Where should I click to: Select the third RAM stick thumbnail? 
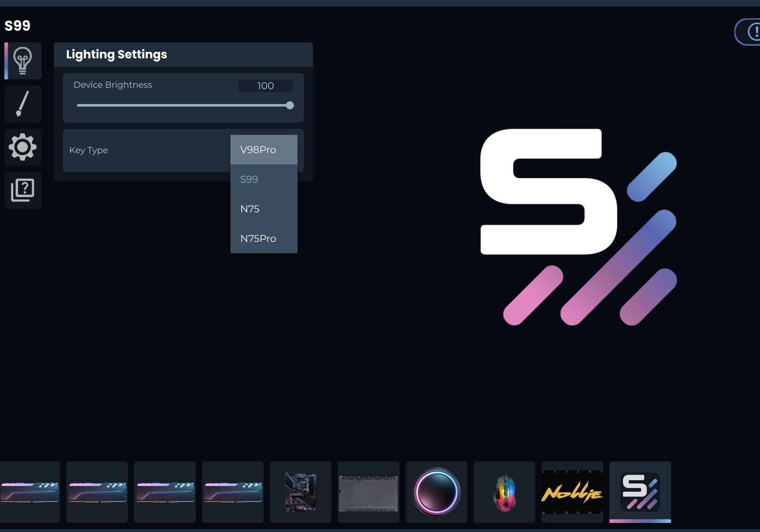tap(165, 492)
